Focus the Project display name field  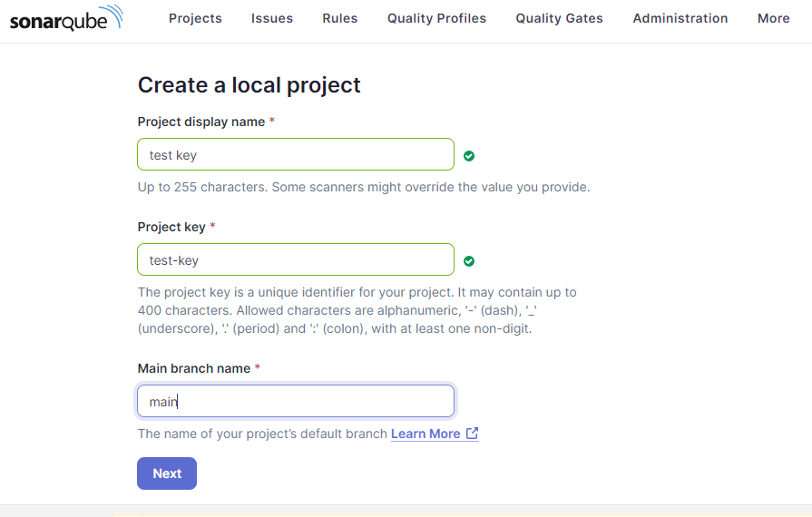pyautogui.click(x=296, y=154)
